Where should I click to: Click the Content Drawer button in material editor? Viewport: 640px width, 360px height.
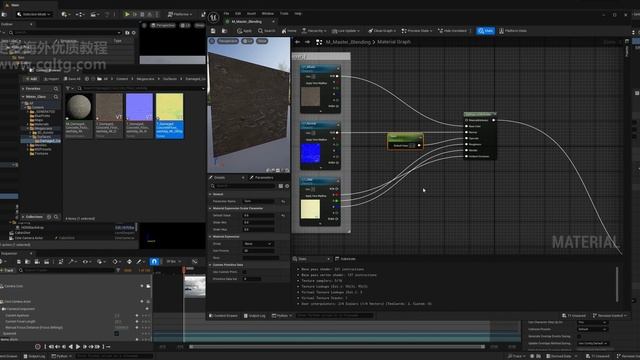click(223, 316)
